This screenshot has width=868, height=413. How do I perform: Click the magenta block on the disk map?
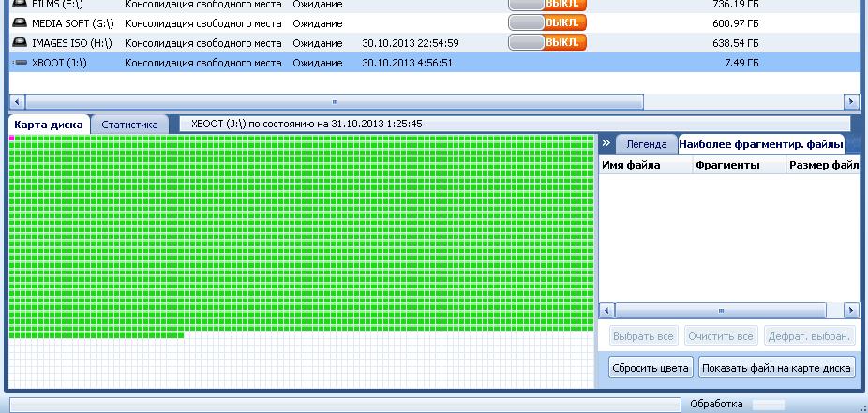pyautogui.click(x=11, y=138)
